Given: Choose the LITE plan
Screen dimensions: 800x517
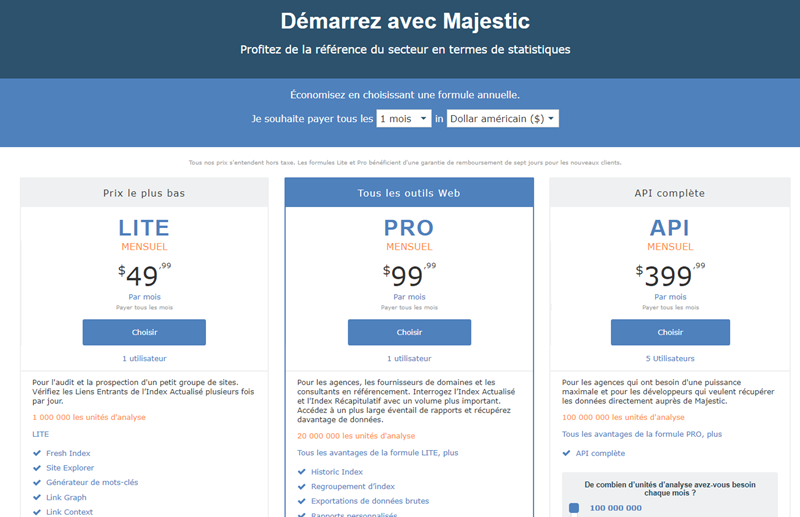Looking at the screenshot, I should 144,332.
